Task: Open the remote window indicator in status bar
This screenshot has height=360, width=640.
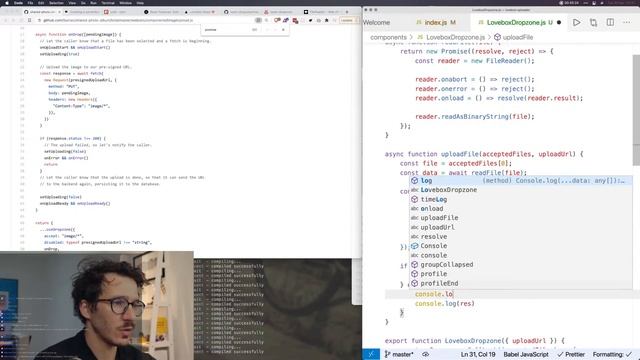Action: point(371,354)
